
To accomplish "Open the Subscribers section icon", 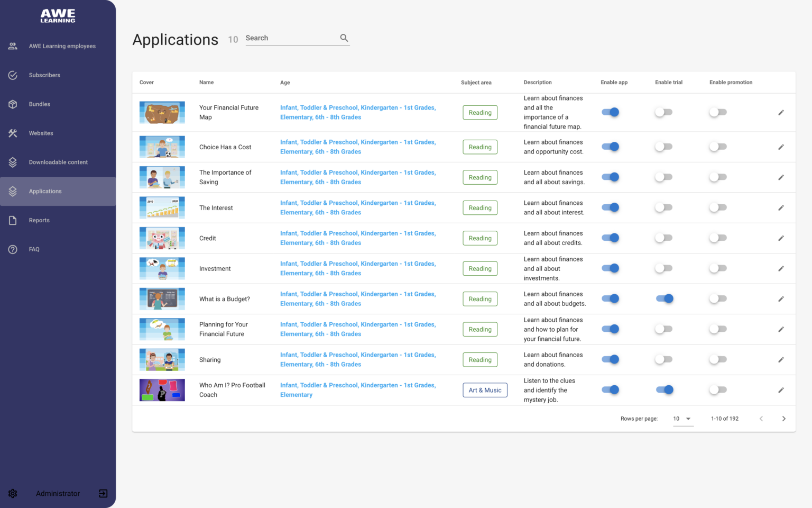I will [13, 75].
